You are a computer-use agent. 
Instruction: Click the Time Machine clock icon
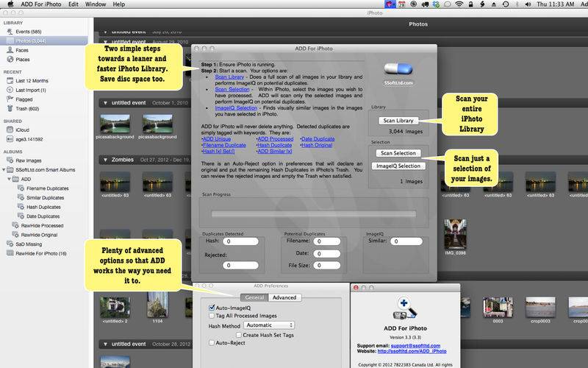[x=506, y=4]
